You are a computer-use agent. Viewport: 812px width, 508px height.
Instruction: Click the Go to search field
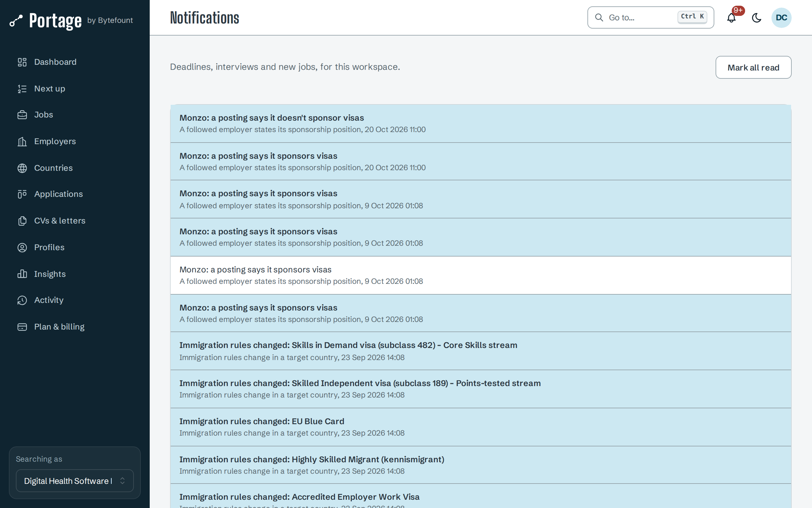coord(650,17)
